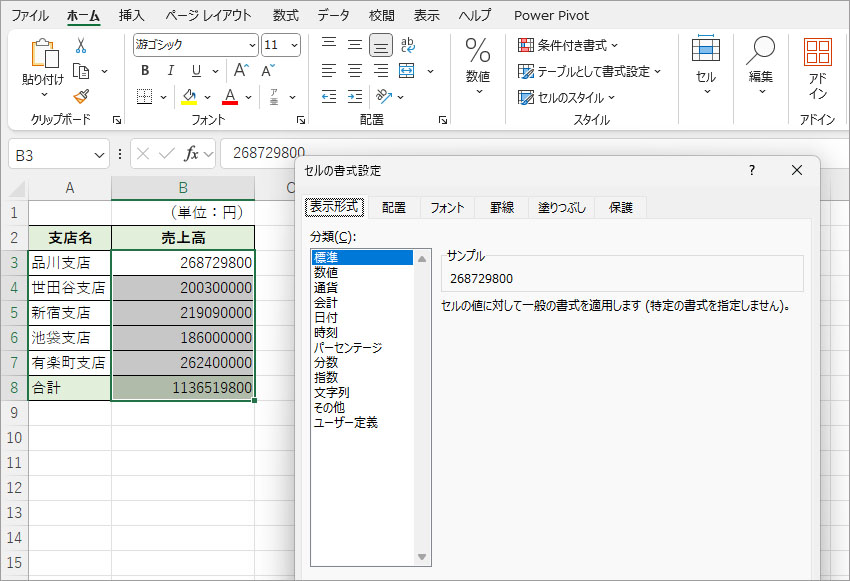Screen dimensions: 850x581
Task: Toggle Underline formatting
Action: click(x=196, y=71)
